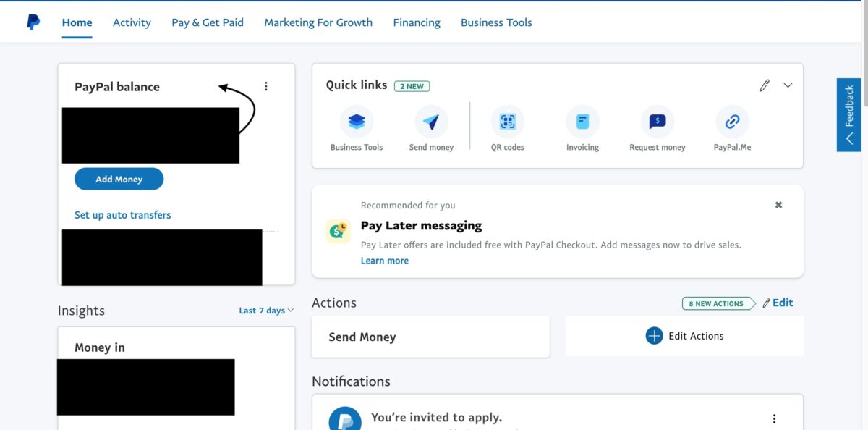This screenshot has height=430, width=868.
Task: Open the QR codes quick link
Action: (507, 122)
